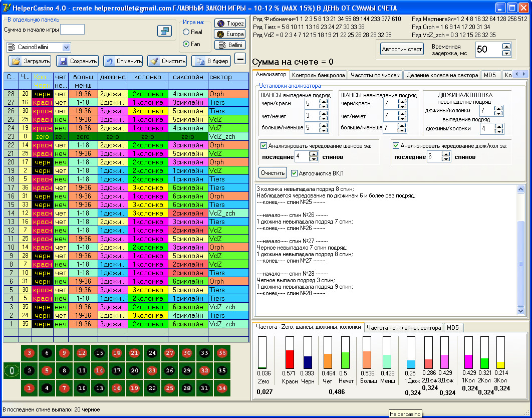Click the В буфер clipboard copy button
Image resolution: width=532 pixels, height=418 pixels.
(211, 61)
